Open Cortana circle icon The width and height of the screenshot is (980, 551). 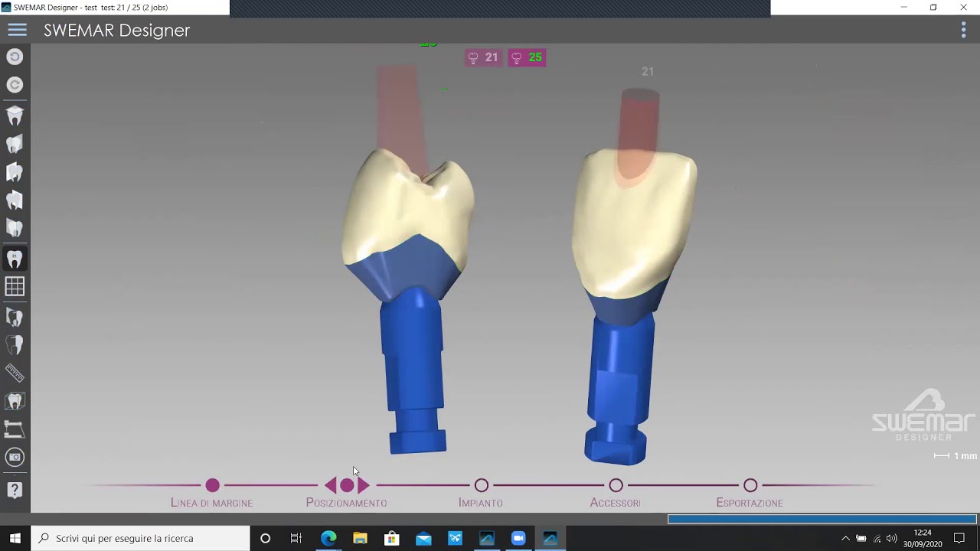pyautogui.click(x=265, y=538)
